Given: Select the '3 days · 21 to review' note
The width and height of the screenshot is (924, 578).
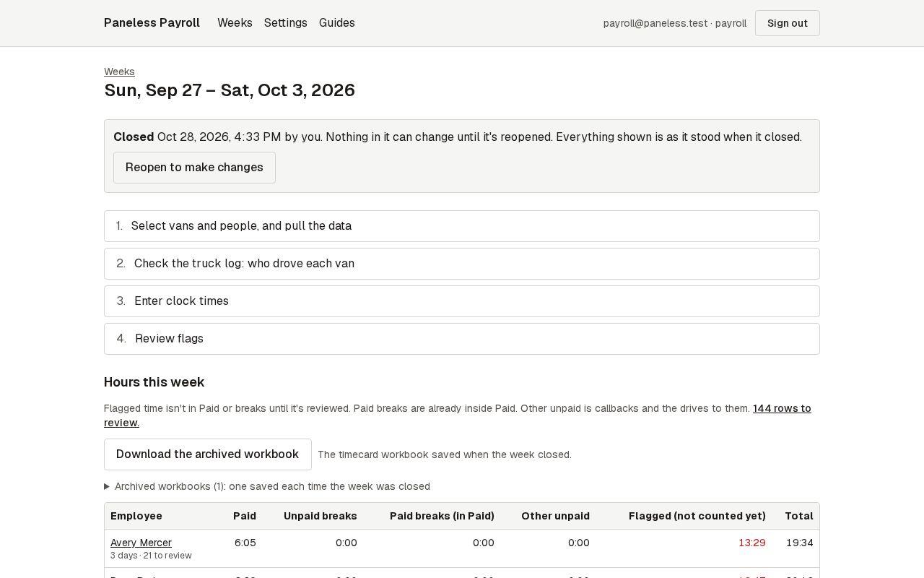Looking at the screenshot, I should 151,556.
